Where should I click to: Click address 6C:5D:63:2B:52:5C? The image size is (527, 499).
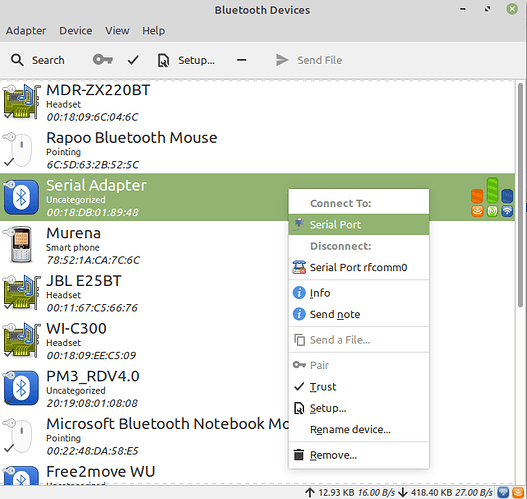(x=92, y=165)
